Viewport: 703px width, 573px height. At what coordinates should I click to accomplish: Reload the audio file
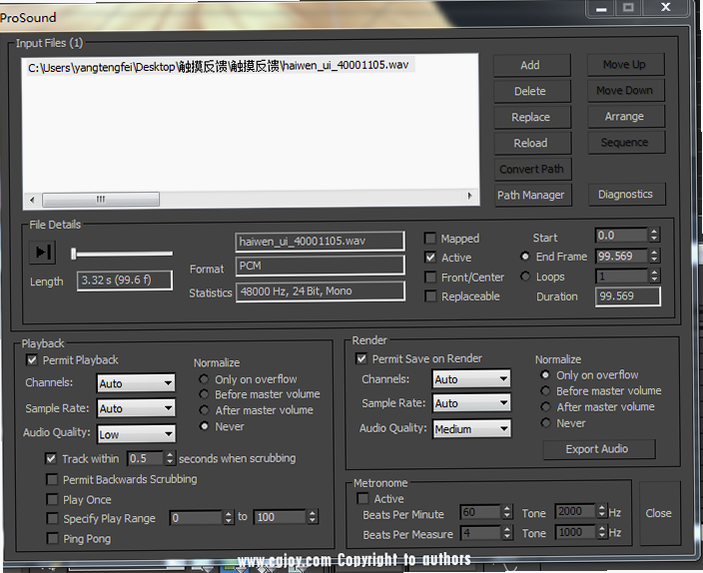point(532,143)
